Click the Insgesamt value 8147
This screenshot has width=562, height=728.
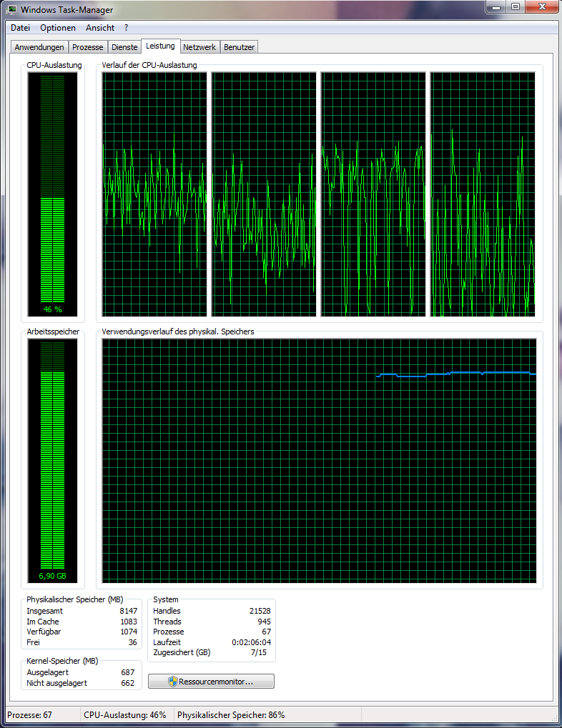pos(128,611)
